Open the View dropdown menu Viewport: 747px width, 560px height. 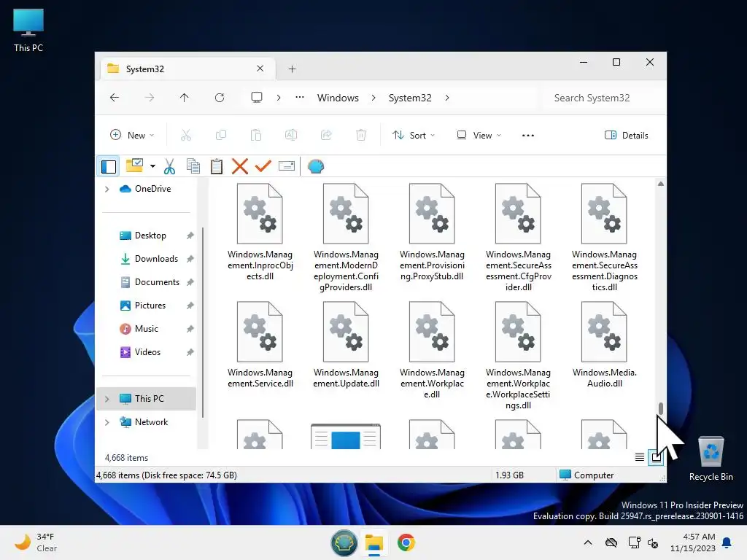coord(479,135)
